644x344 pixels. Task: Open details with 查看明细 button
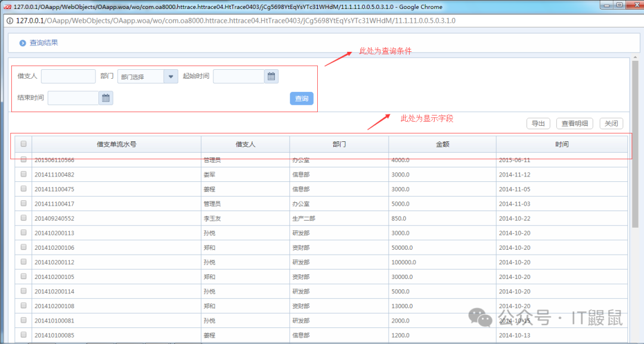coord(575,123)
